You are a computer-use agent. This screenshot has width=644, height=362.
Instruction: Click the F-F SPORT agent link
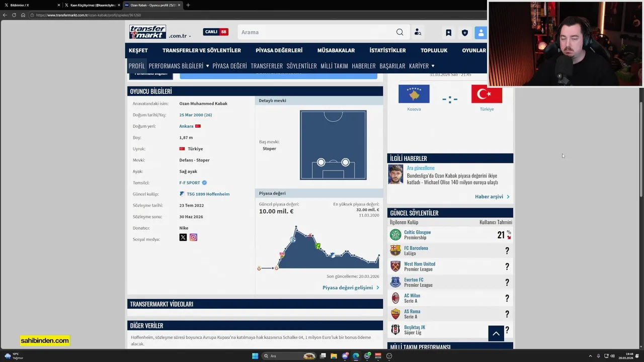click(x=190, y=183)
